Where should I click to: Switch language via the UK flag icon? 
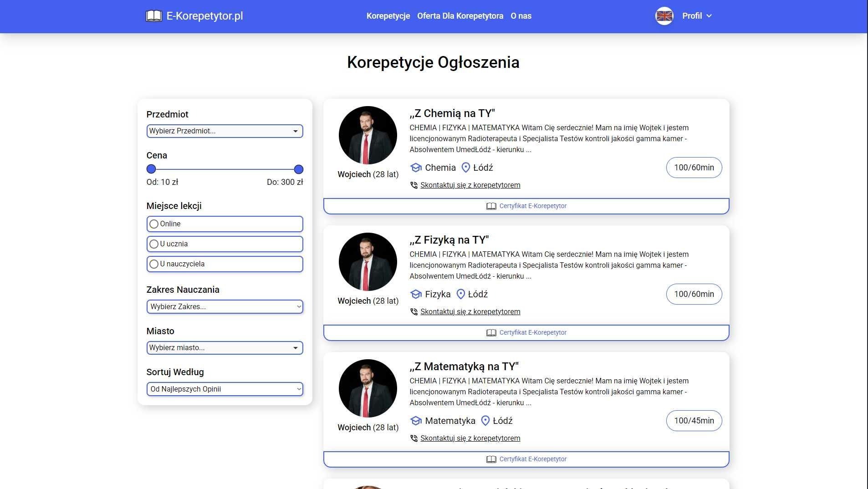tap(664, 16)
